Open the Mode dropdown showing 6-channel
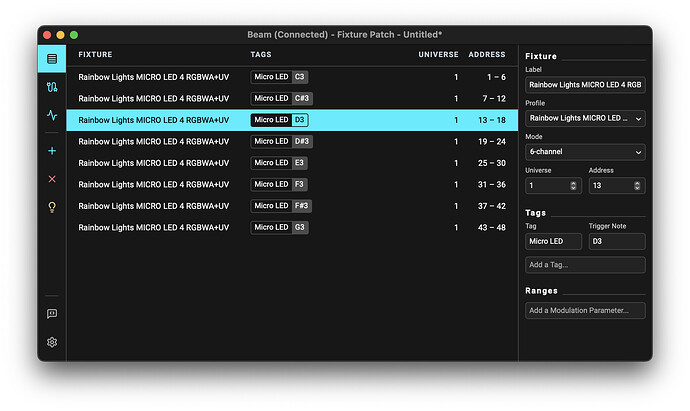 tap(585, 152)
